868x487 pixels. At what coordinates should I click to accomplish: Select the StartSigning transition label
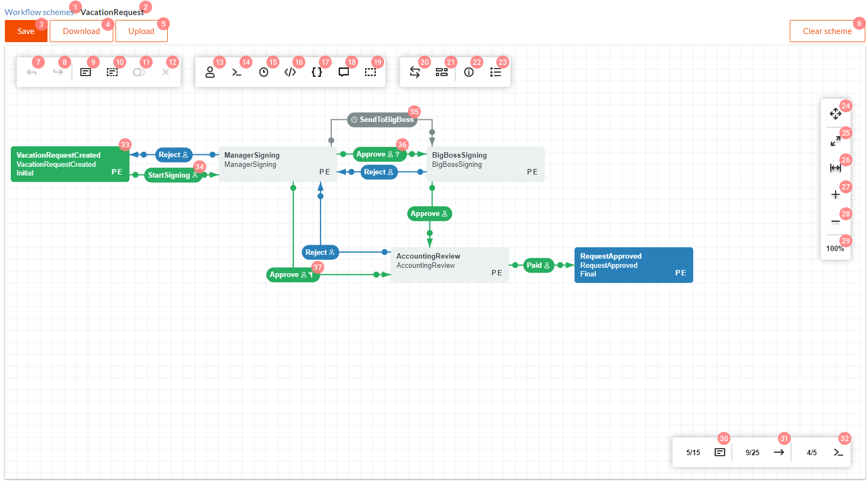173,175
